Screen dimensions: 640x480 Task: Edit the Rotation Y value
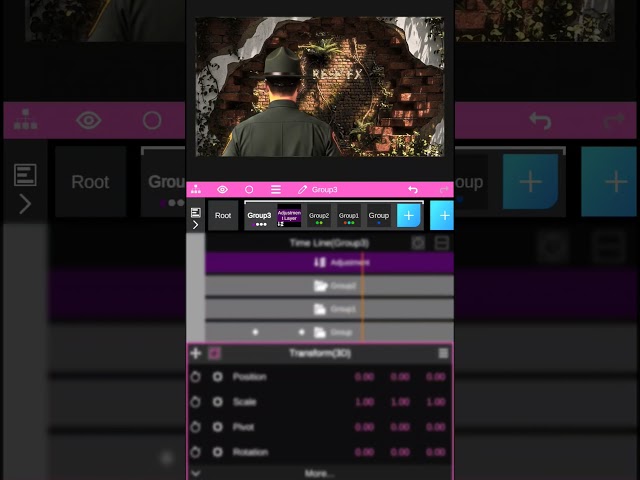(x=400, y=452)
